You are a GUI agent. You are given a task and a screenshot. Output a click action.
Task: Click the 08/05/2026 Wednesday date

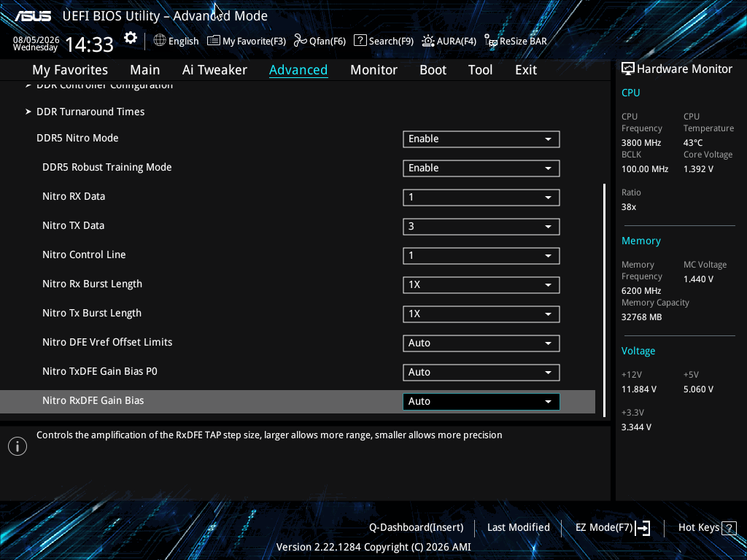(36, 43)
